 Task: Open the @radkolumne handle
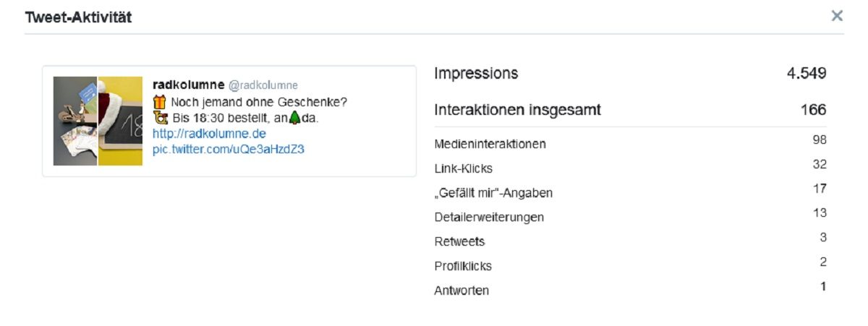[263, 85]
